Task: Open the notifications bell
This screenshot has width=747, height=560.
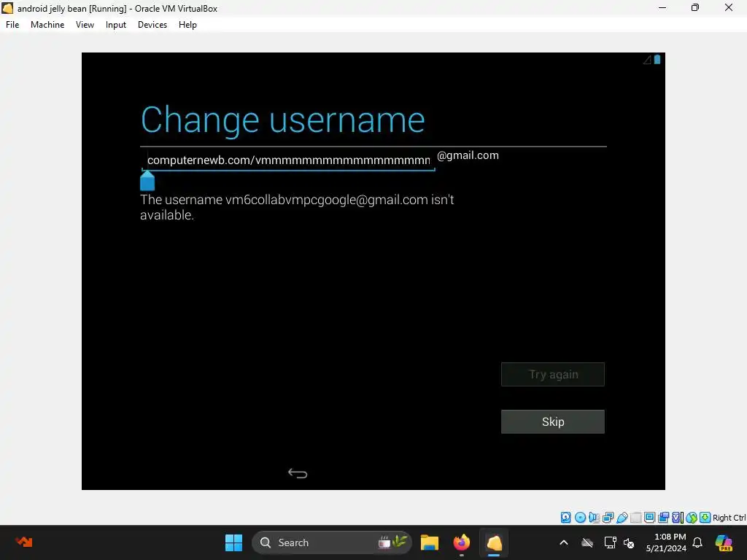Action: pyautogui.click(x=697, y=542)
